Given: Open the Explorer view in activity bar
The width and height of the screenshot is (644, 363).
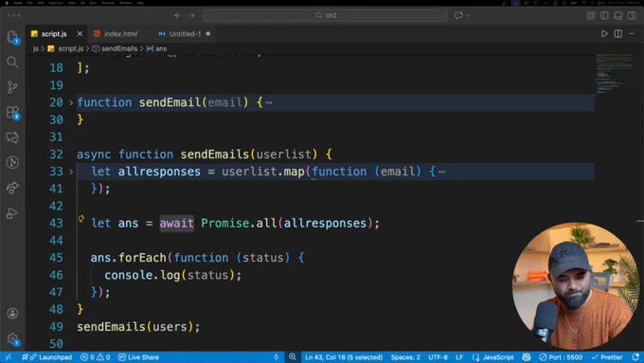Looking at the screenshot, I should pyautogui.click(x=12, y=37).
